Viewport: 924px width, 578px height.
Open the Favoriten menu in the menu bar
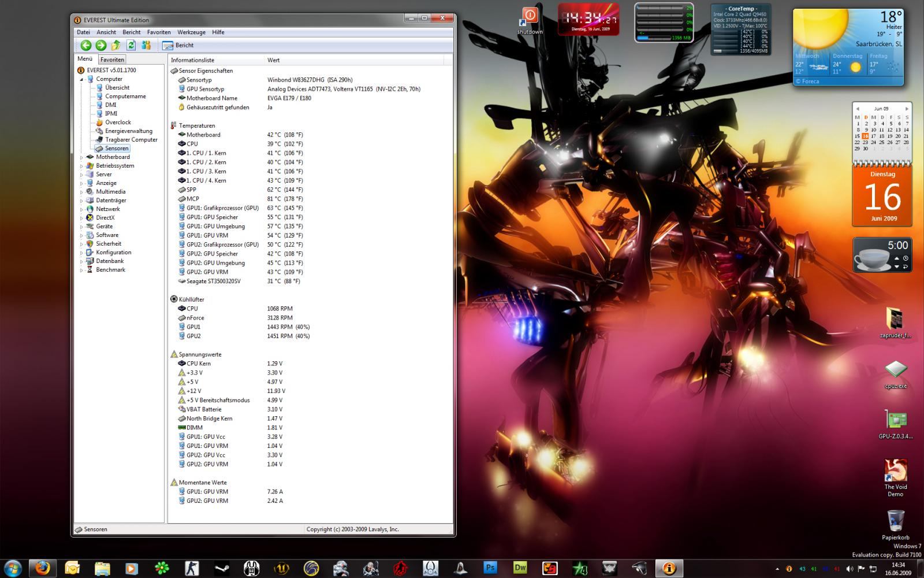[x=159, y=32]
